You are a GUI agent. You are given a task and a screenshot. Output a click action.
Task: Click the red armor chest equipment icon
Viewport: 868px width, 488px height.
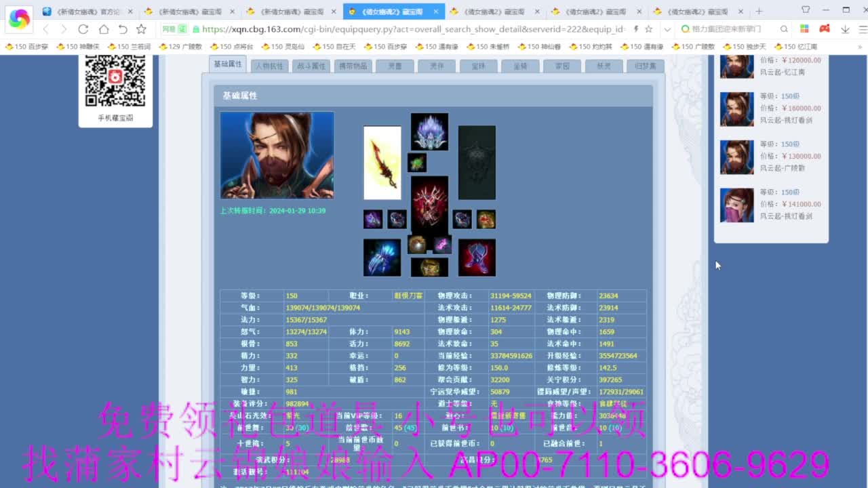pos(429,205)
